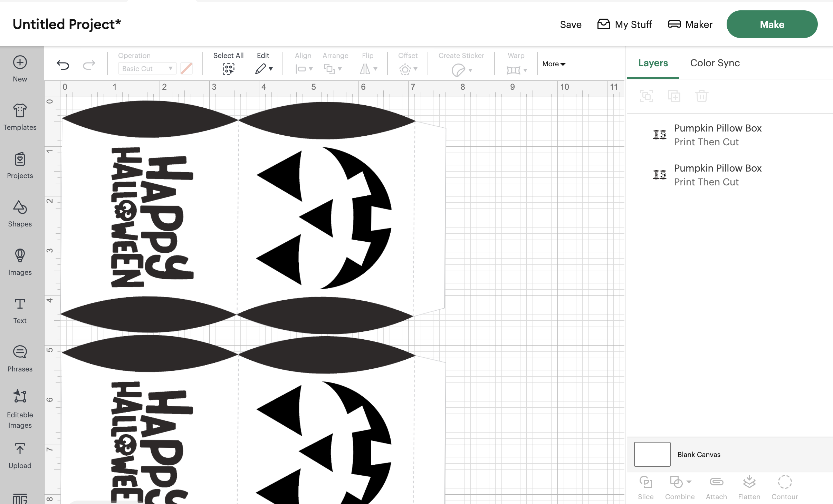Expand the Edit dropdown arrow
Screen dimensions: 833x504
[x=271, y=69]
